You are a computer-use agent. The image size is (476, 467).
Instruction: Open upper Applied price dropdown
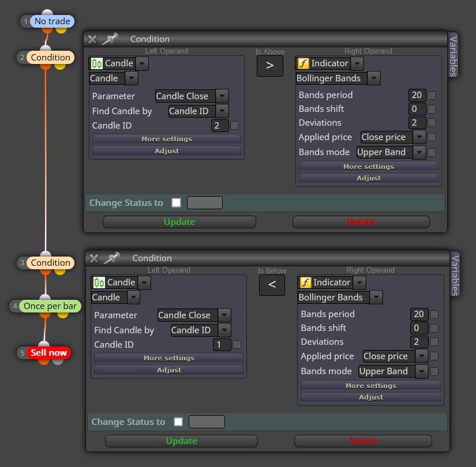(x=419, y=137)
